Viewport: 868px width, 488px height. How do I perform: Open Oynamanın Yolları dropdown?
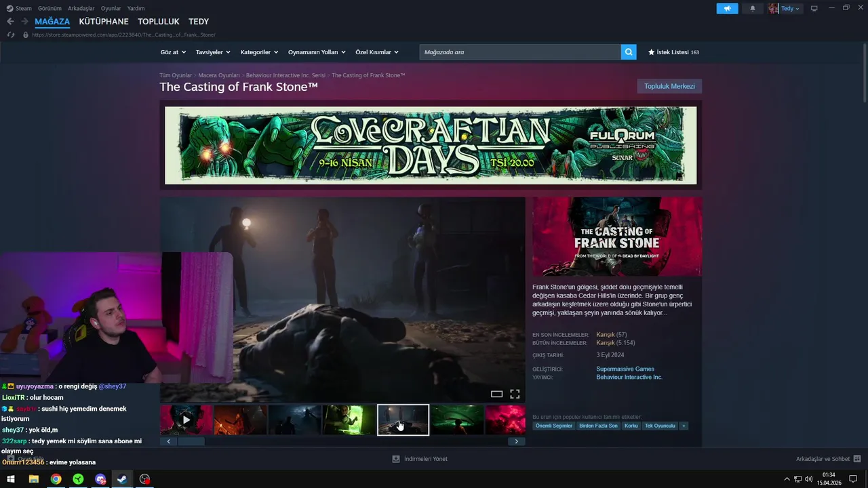point(317,52)
